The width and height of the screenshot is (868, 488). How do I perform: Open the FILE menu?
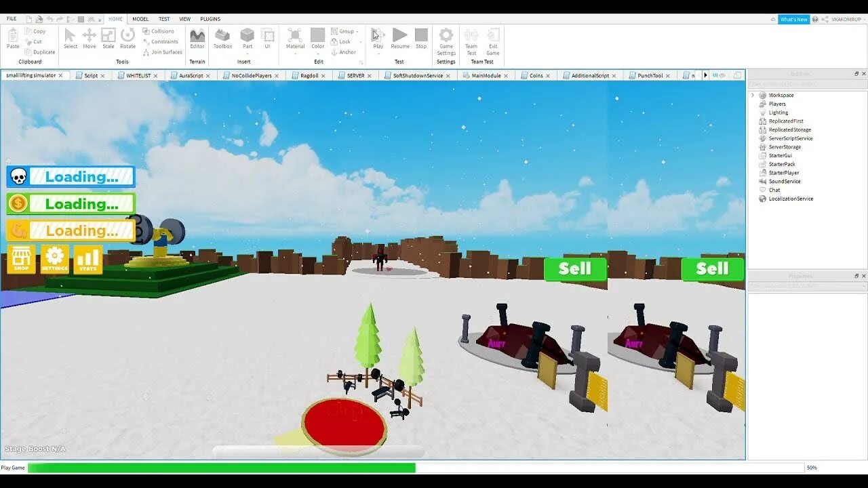12,19
